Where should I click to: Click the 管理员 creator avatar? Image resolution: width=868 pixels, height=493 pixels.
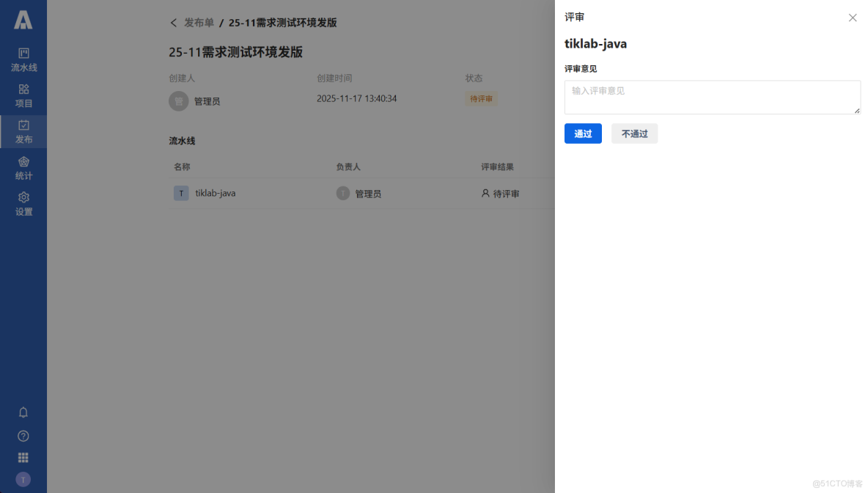click(x=179, y=101)
